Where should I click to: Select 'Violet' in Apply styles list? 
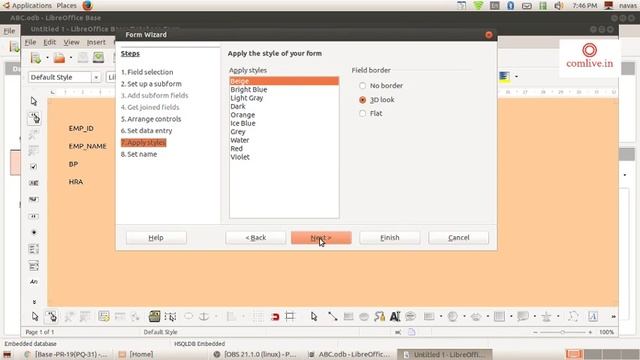click(x=284, y=157)
